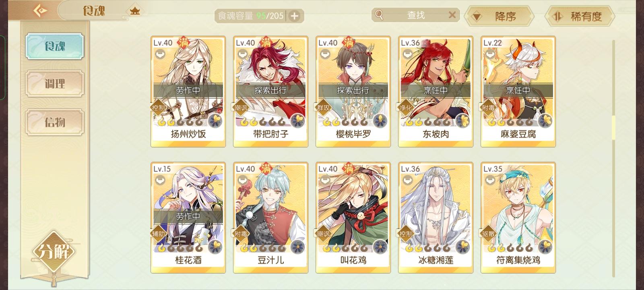Toggle minus marker on 桂花酒 card
The width and height of the screenshot is (644, 290).
[x=160, y=180]
